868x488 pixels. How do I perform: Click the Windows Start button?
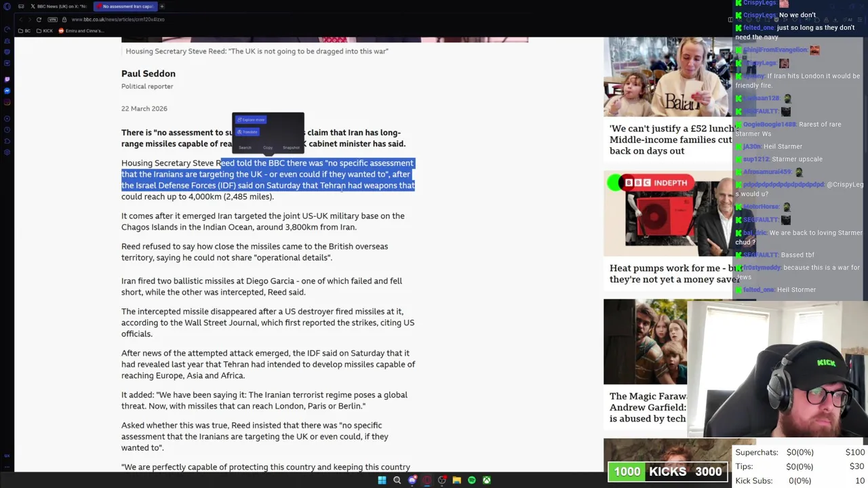[x=382, y=480]
